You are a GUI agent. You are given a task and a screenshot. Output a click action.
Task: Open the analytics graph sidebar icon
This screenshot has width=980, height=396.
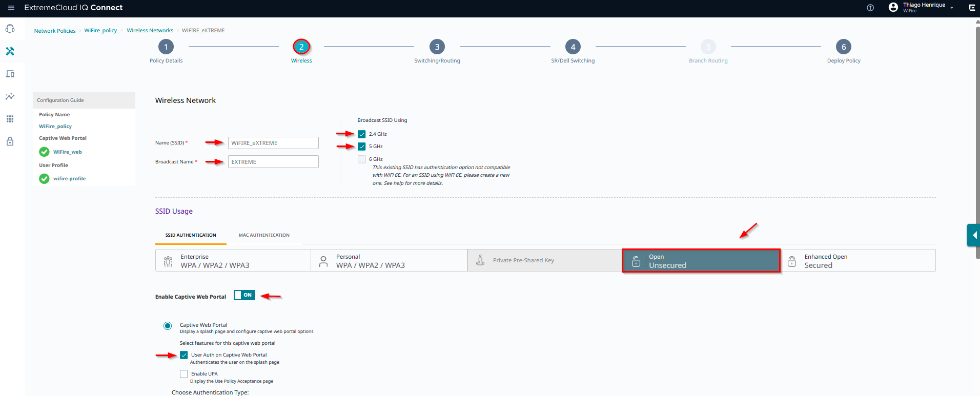click(10, 96)
